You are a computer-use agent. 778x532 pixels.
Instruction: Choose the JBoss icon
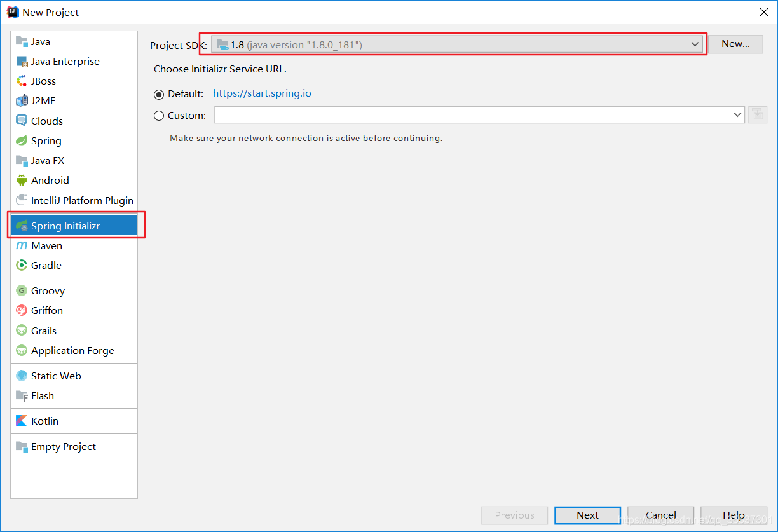point(22,81)
